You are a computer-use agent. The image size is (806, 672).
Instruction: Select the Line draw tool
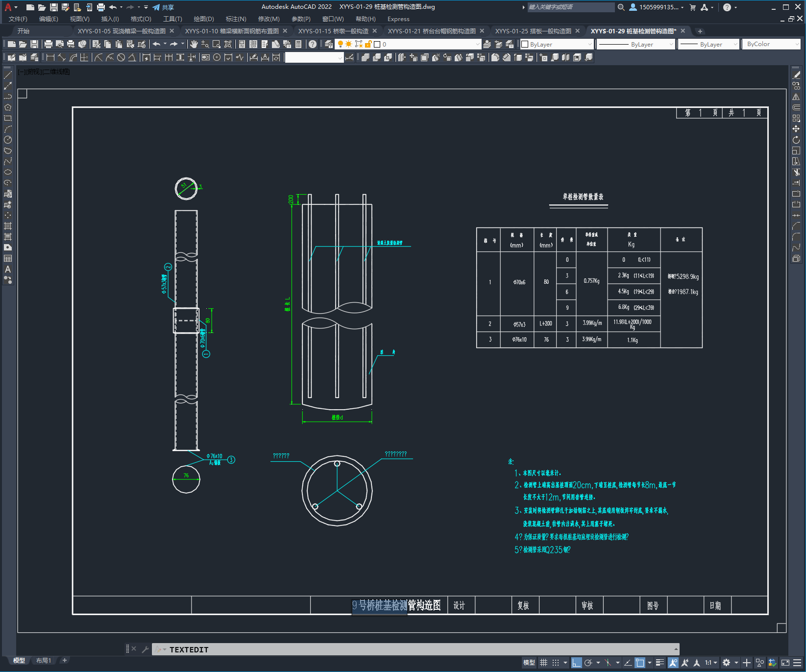point(8,75)
